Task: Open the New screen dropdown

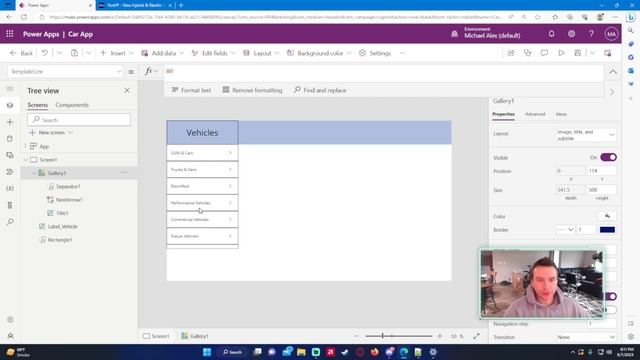Action: (51, 133)
